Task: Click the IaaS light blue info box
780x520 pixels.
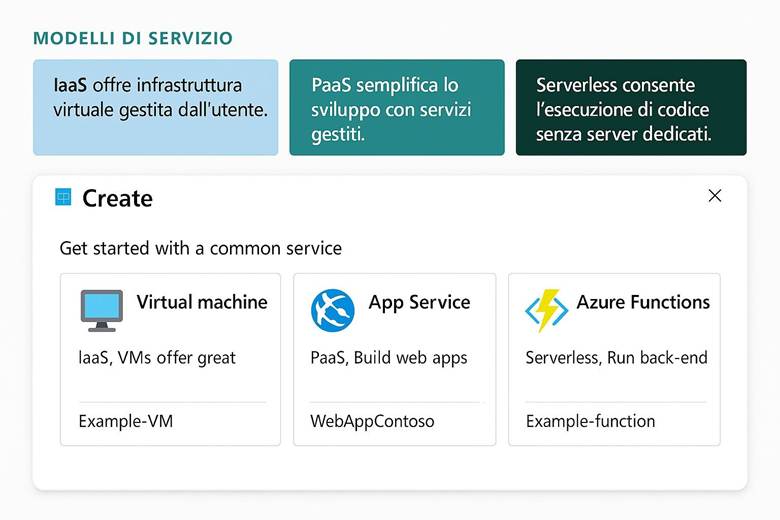Action: [155, 107]
